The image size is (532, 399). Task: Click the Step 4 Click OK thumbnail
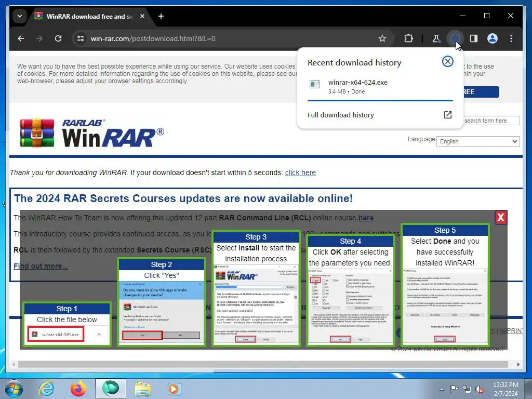351,290
